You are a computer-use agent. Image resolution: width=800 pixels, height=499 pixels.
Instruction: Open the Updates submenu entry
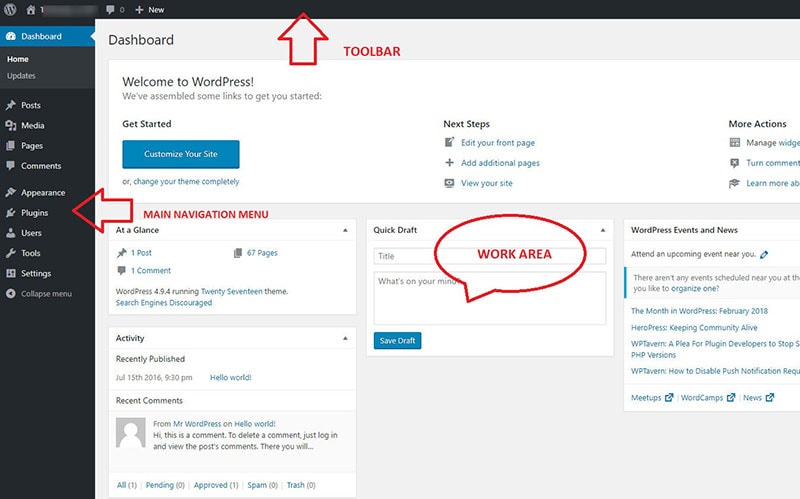click(21, 76)
